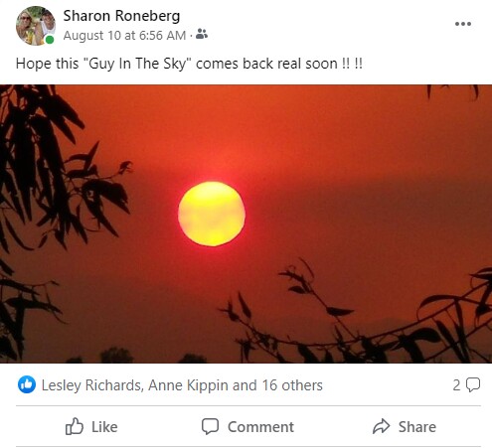Open the red sunset photo
Viewport: 492px width, 448px height.
click(x=246, y=224)
